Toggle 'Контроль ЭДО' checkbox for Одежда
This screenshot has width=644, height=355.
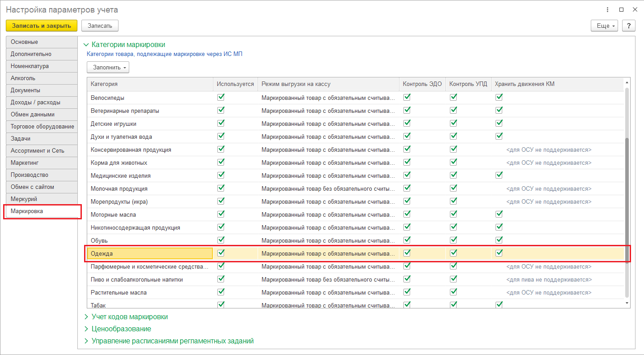(x=407, y=253)
